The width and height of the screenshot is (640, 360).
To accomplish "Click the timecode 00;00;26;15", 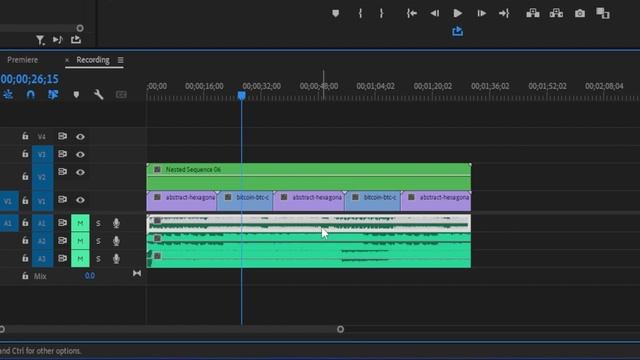I will click(x=29, y=79).
